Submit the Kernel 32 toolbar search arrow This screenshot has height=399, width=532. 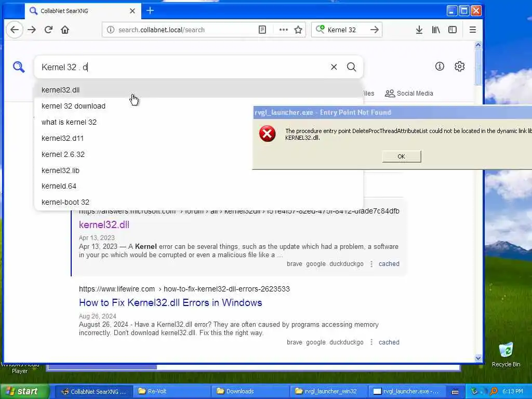375,30
